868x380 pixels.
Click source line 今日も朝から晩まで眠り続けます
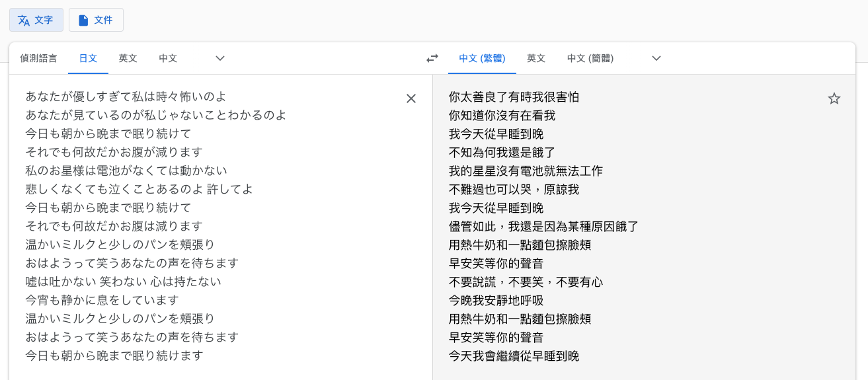click(x=114, y=356)
